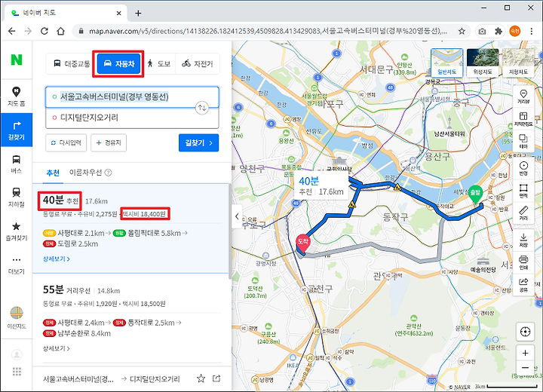Select the 거리 distance measuring tool

pyautogui.click(x=523, y=213)
